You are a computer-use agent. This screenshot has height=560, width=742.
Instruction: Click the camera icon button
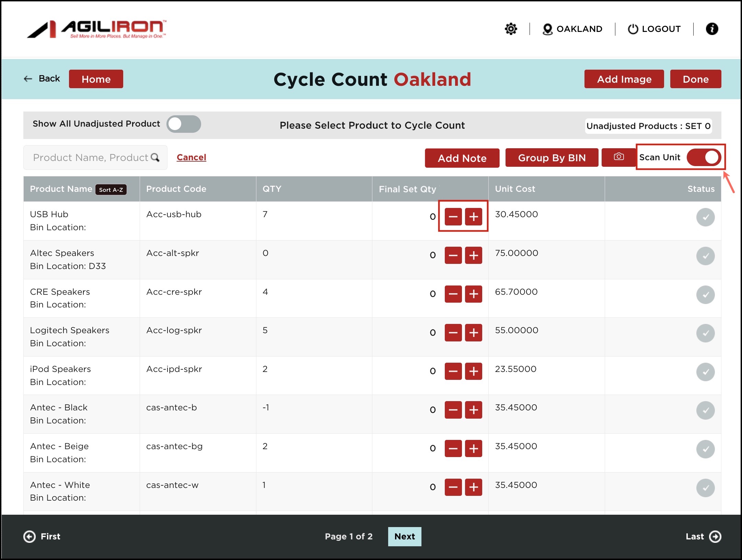[x=618, y=157]
